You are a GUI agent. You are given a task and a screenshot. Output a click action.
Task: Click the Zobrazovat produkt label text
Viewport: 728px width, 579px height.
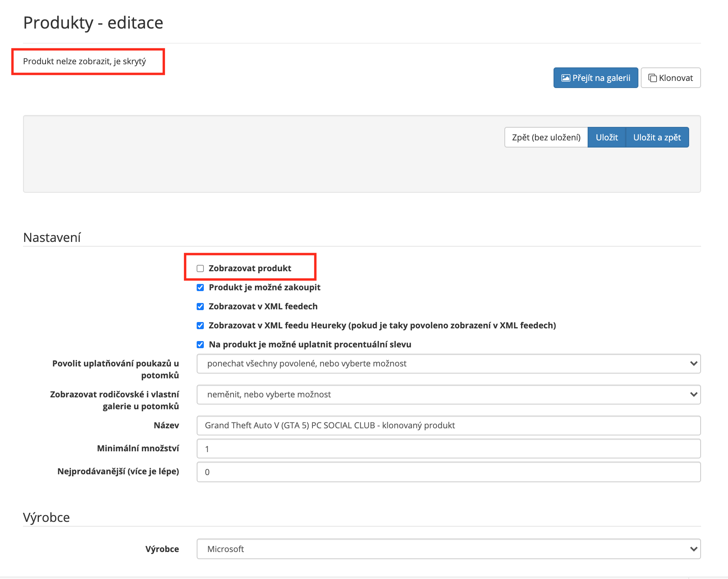click(250, 268)
